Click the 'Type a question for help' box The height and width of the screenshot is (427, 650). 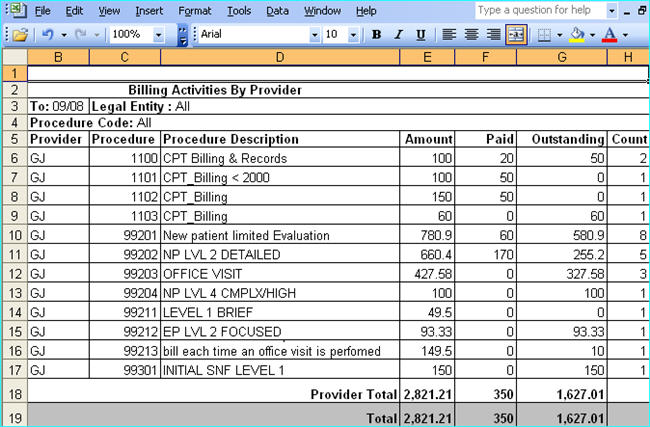(x=538, y=10)
